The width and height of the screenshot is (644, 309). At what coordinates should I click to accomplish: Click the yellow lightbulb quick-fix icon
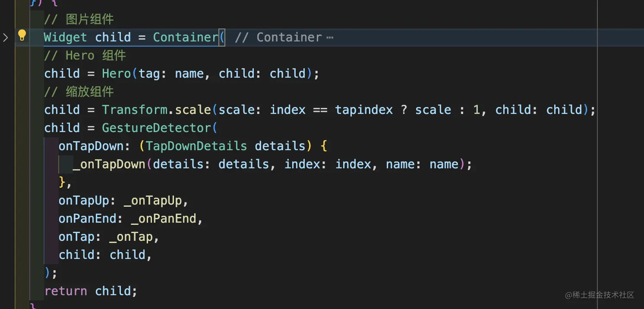[x=22, y=36]
